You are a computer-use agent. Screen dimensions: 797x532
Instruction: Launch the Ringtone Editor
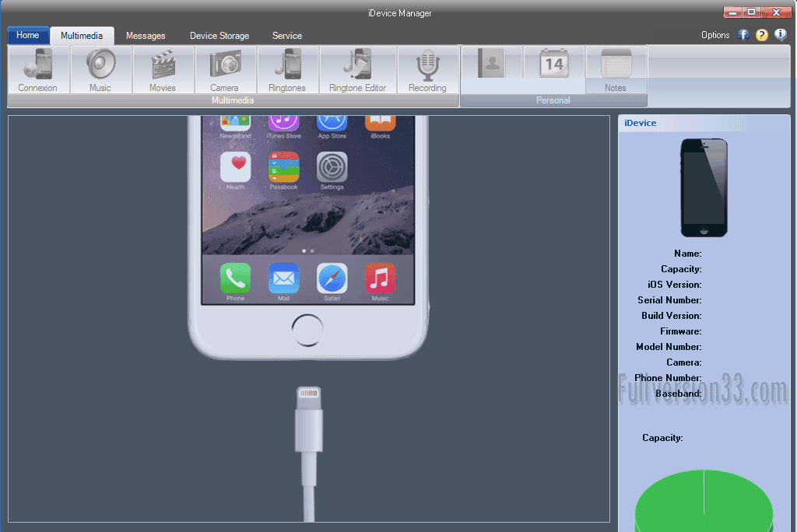pyautogui.click(x=358, y=70)
